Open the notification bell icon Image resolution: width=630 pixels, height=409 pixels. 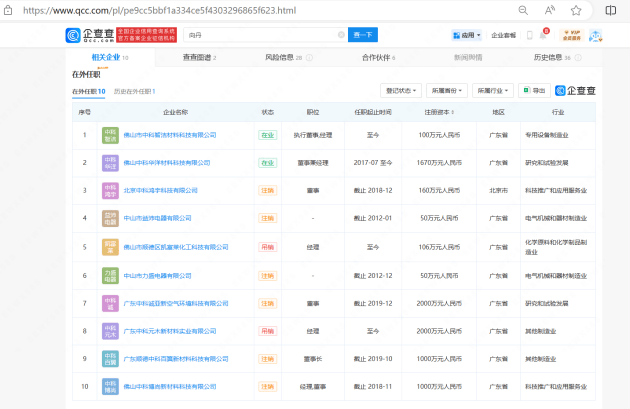[543, 35]
